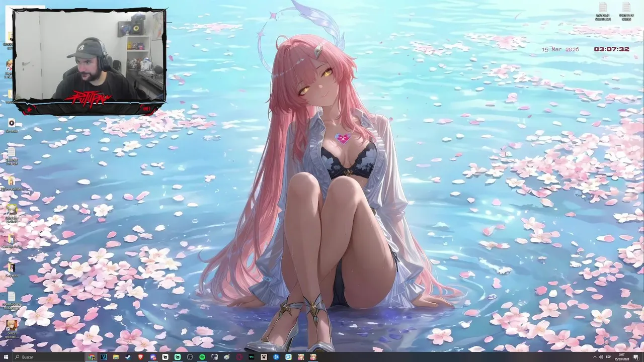Open OBS Studio from the taskbar
Viewport: 644px width, 362px height.
tap(190, 357)
